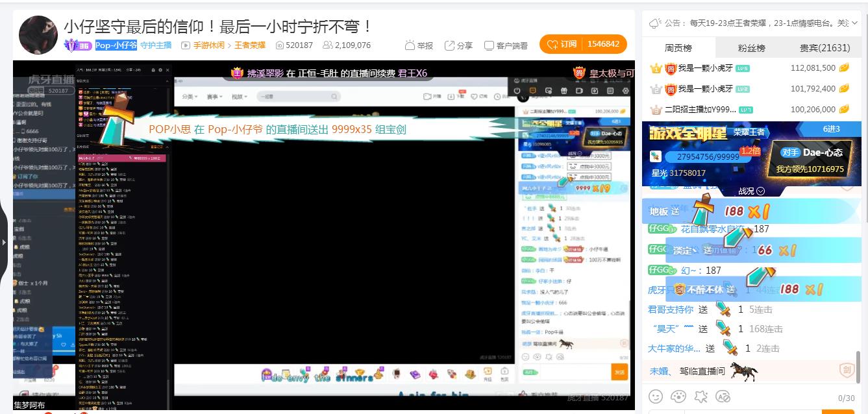Image resolution: width=868 pixels, height=414 pixels.
Task: Switch to the 贵宾 tab
Action: tap(825, 48)
